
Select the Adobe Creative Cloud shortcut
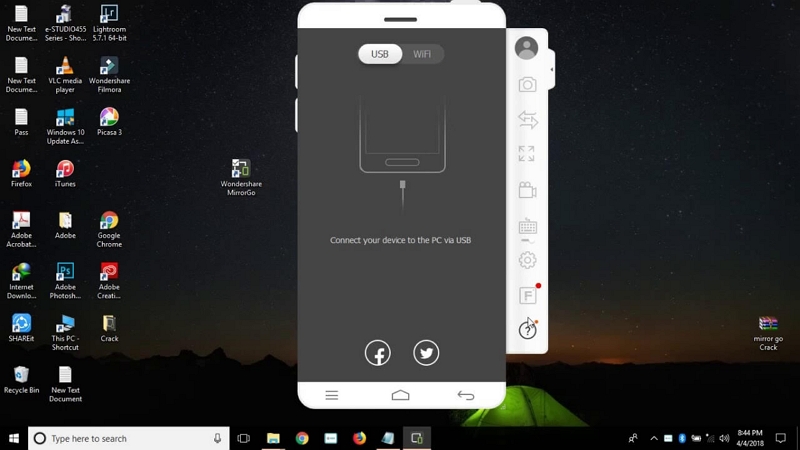tap(109, 281)
